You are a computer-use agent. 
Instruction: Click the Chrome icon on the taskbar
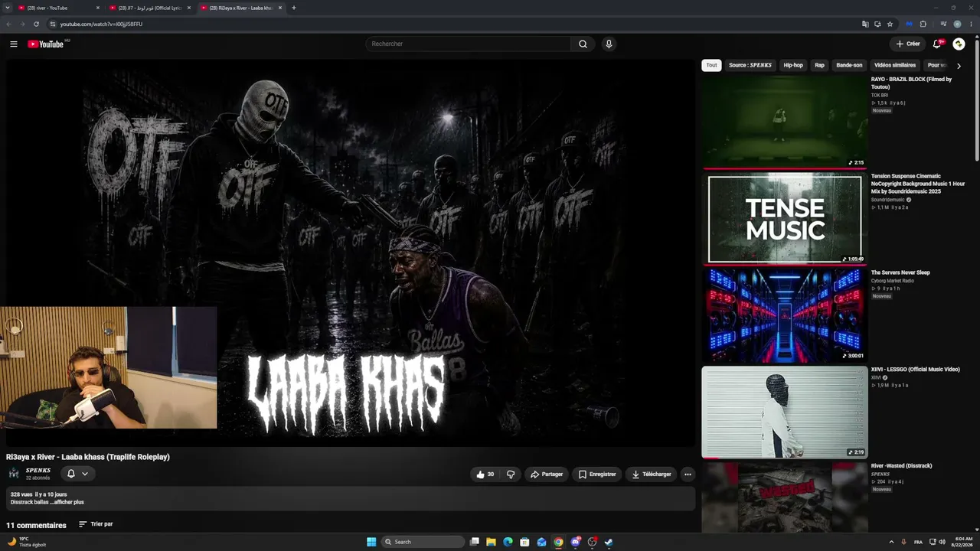[558, 542]
